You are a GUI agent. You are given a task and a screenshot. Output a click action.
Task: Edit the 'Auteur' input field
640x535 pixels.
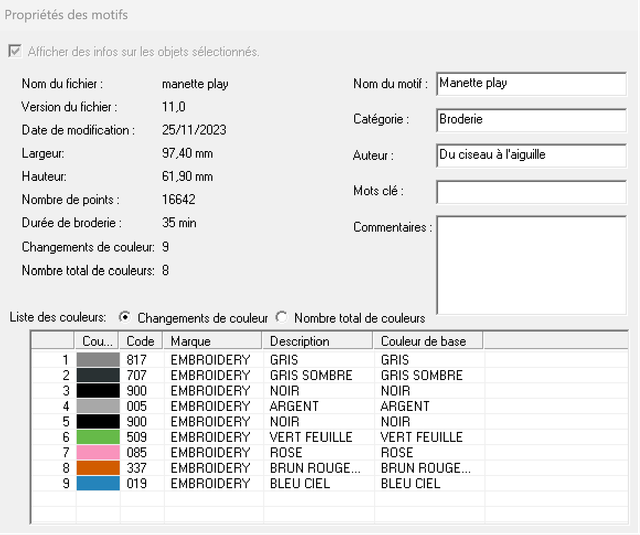530,155
